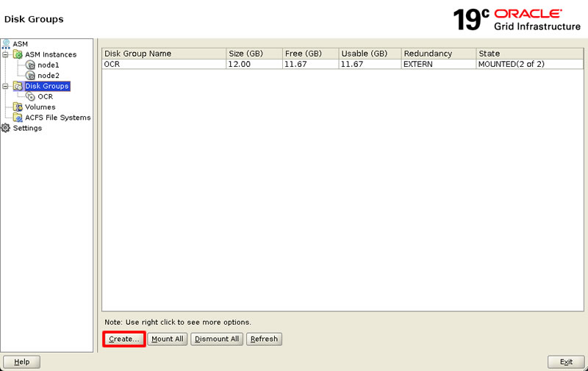
Task: Select OCR cell in disk group table
Action: coord(164,64)
